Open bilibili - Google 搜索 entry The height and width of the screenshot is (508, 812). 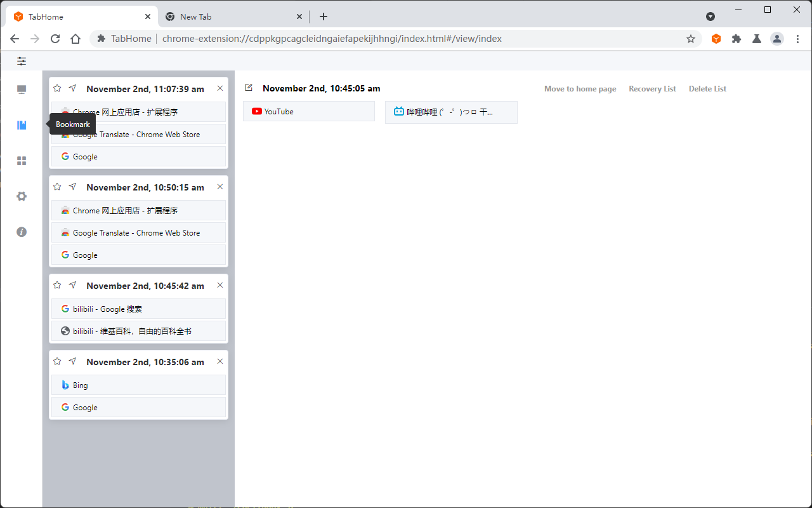[x=138, y=309]
